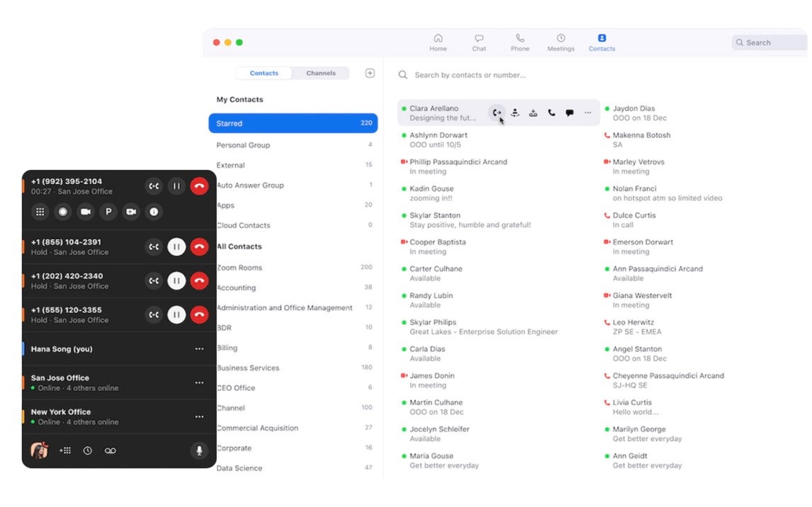Switch to the Chat tab
Viewport: 812px width, 507px height.
point(478,42)
